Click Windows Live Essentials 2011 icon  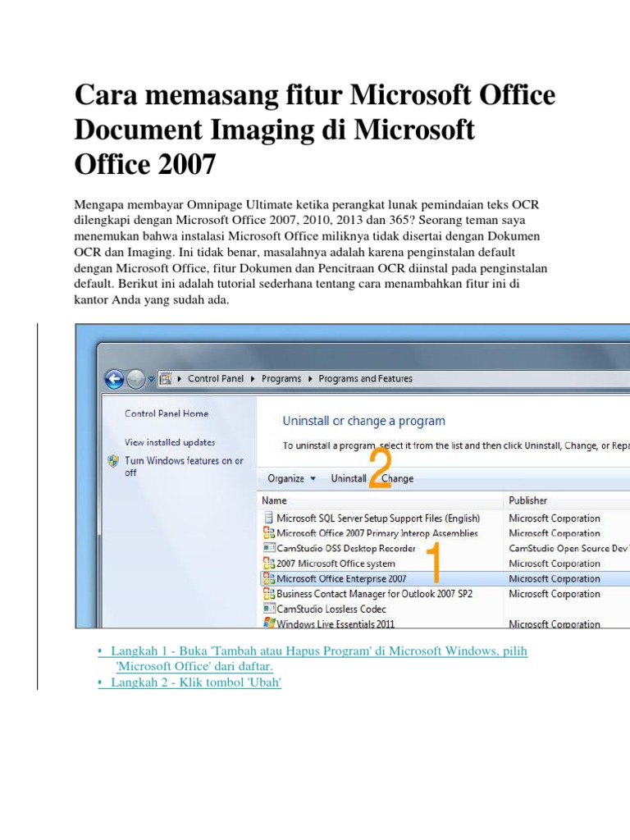point(269,623)
